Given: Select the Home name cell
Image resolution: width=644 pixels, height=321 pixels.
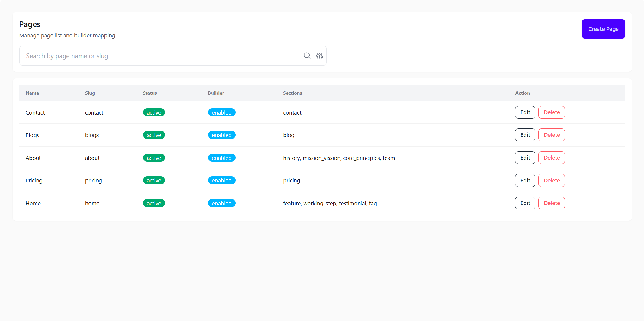Looking at the screenshot, I should click(x=33, y=203).
